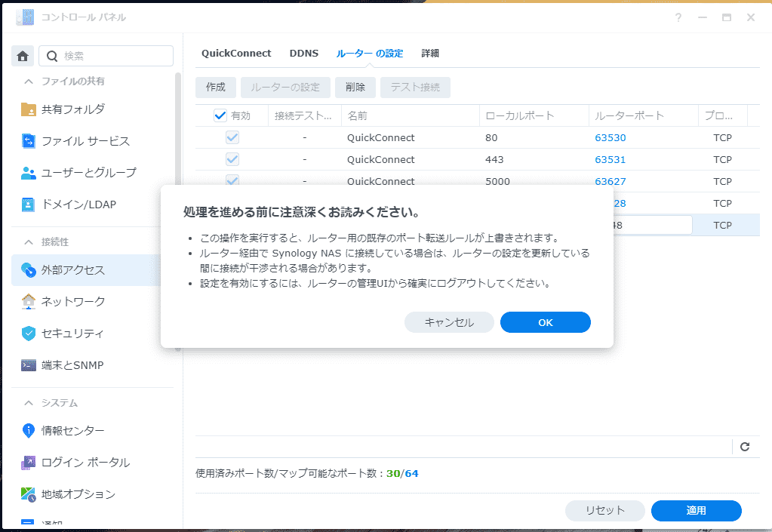Open 共有フォルダ in sidebar

pyautogui.click(x=93, y=109)
